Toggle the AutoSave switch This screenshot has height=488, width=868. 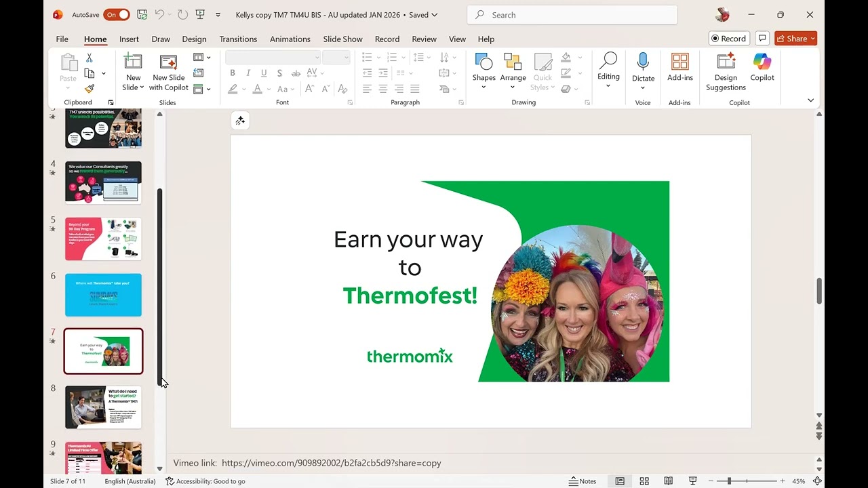(117, 14)
